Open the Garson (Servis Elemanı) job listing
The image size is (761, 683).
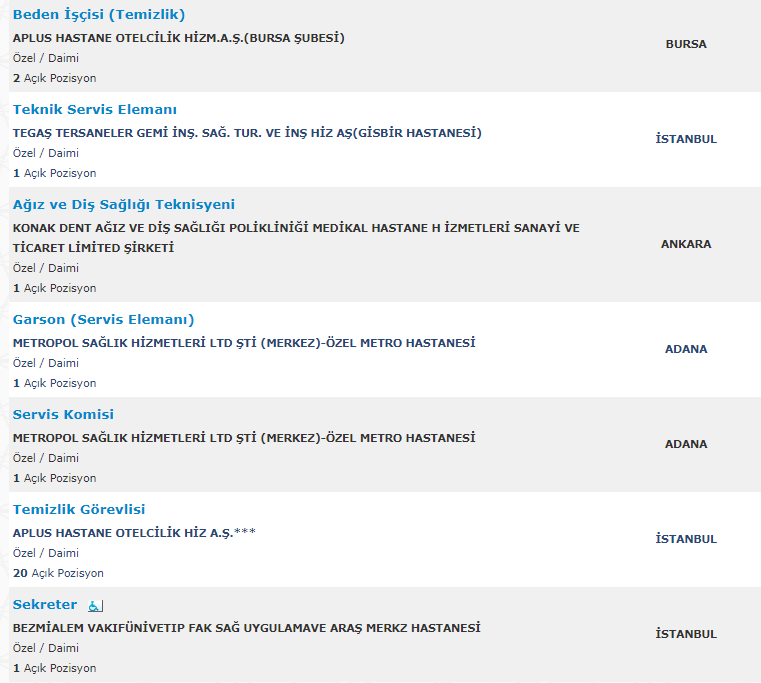click(103, 319)
